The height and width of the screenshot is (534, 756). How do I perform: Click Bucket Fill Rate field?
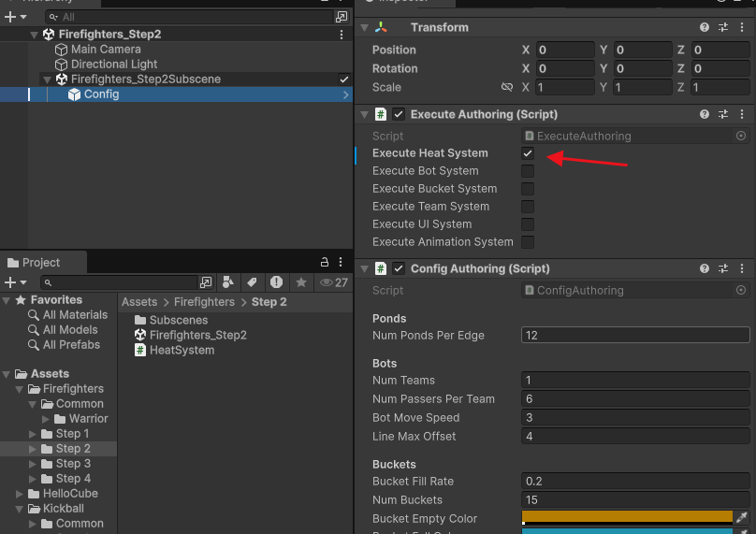[x=635, y=482]
